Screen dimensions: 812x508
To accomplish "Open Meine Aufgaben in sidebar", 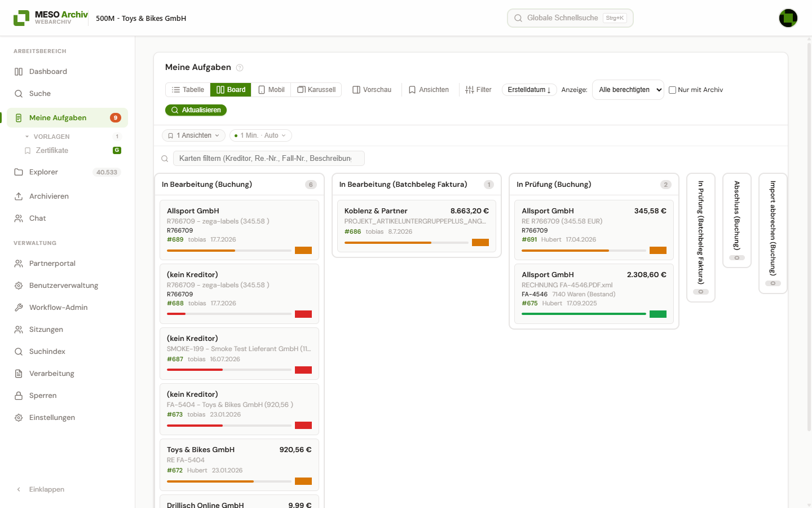I will click(x=68, y=118).
